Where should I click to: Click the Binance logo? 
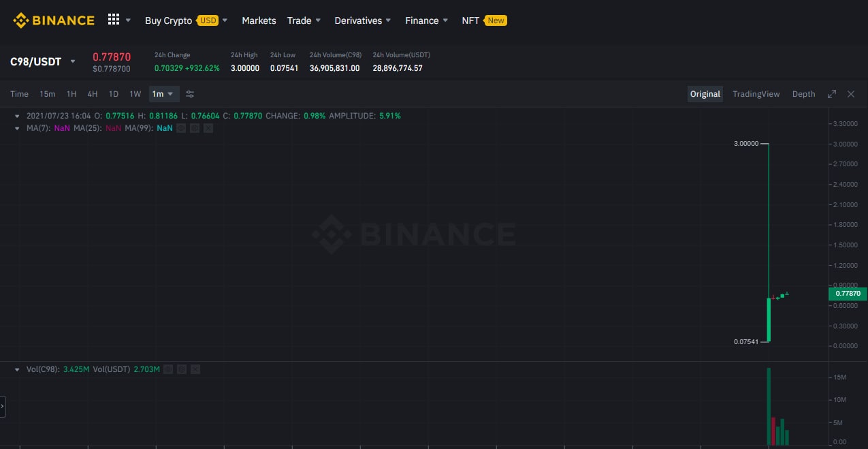[x=54, y=20]
